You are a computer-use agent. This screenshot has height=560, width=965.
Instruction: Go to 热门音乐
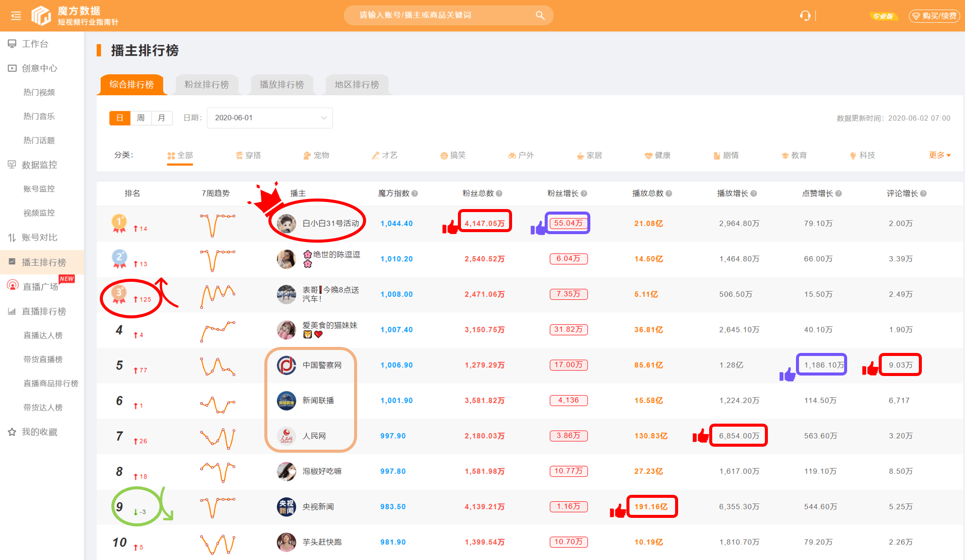coord(39,116)
